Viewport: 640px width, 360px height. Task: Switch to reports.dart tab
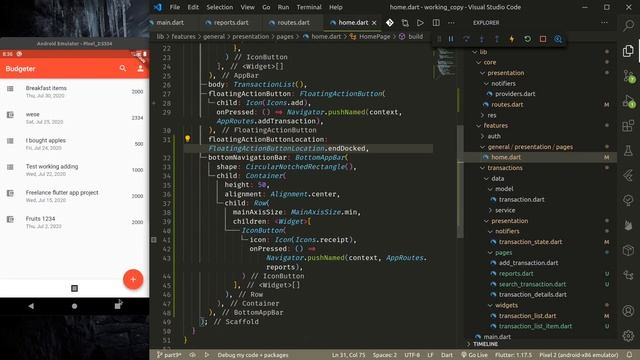click(x=231, y=23)
